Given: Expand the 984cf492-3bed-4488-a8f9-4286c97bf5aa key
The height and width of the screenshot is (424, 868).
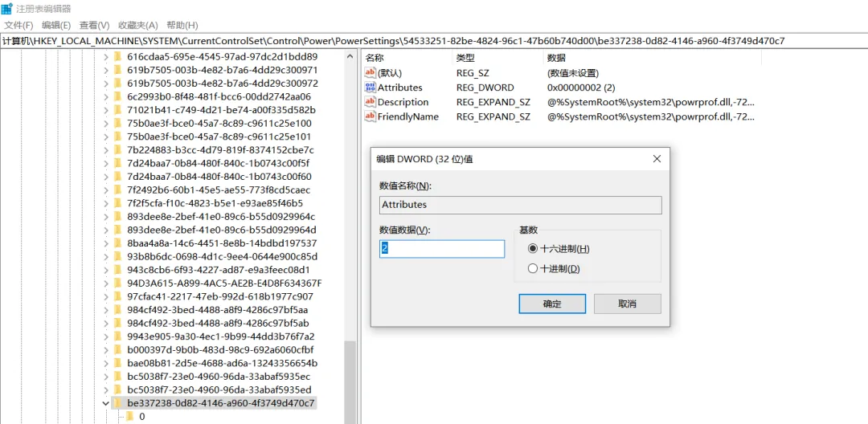Looking at the screenshot, I should pyautogui.click(x=106, y=310).
